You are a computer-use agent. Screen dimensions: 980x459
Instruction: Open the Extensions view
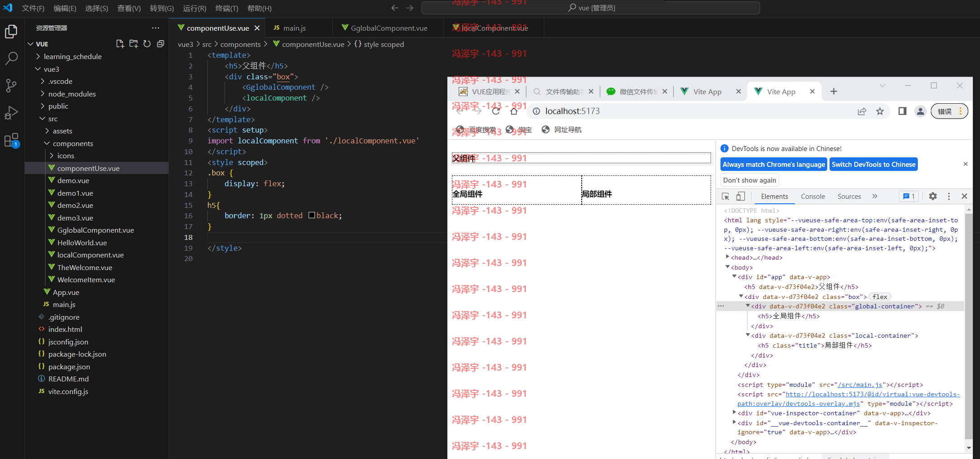(11, 140)
